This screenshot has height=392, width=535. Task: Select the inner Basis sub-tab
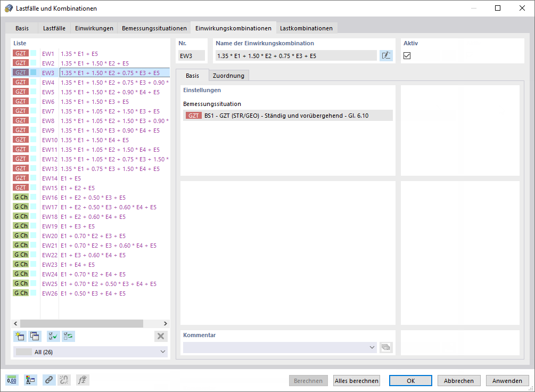pyautogui.click(x=192, y=76)
